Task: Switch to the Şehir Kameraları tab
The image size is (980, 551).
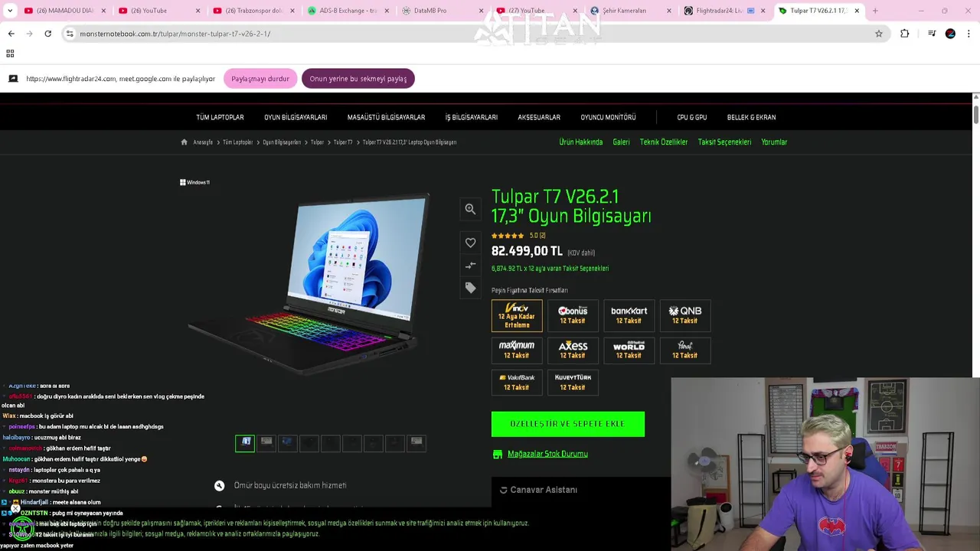Action: [631, 11]
